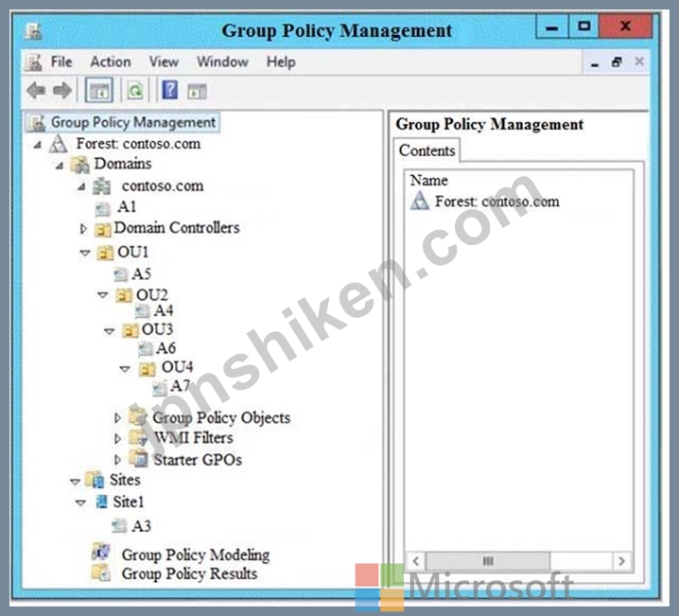The image size is (679, 616).
Task: Click the Name column header
Action: tap(428, 180)
